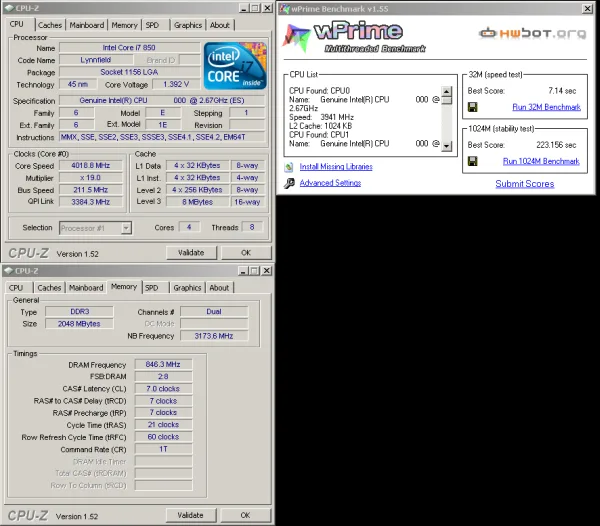Select Memory tab in bottom CPU-Z window
This screenshot has width=600, height=526.
pos(124,287)
